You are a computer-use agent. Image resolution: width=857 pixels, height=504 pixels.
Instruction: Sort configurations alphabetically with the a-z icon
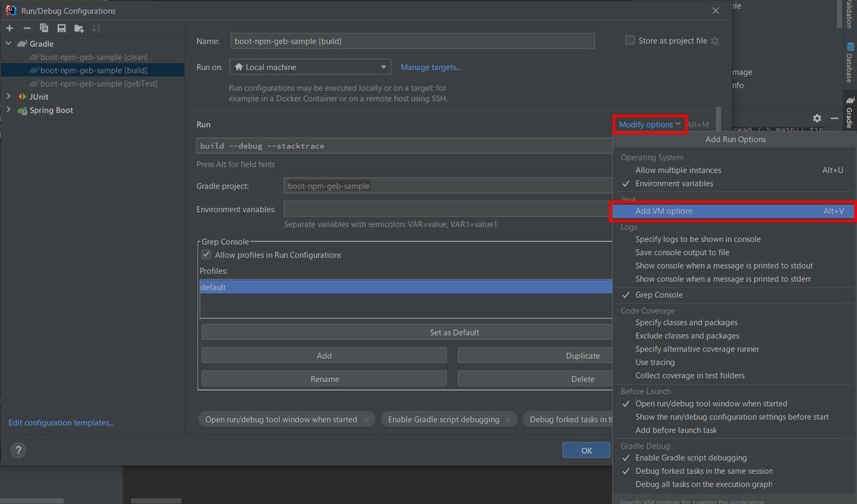coord(96,29)
